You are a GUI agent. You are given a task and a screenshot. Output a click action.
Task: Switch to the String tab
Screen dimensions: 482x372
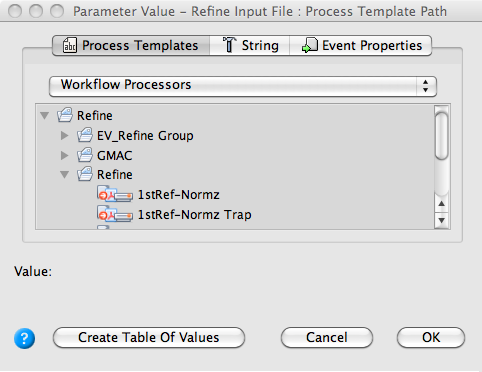click(250, 45)
